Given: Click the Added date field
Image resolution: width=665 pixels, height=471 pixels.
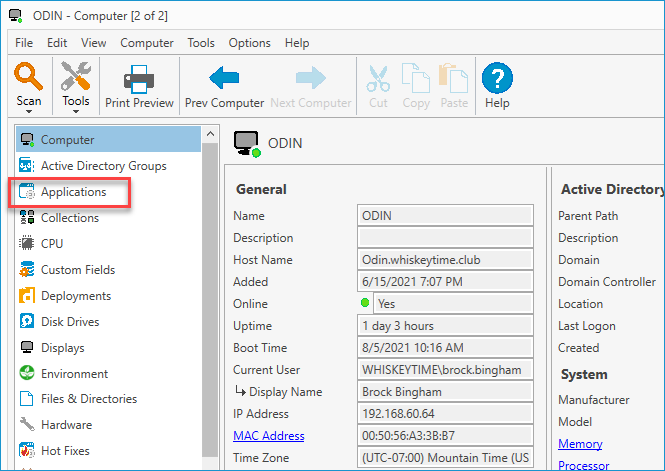Looking at the screenshot, I should [x=445, y=281].
